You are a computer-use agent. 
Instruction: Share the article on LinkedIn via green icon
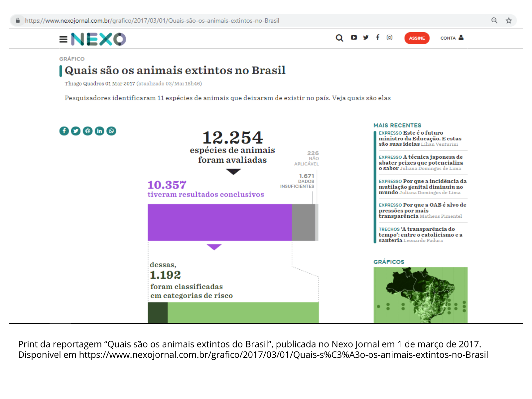pos(99,131)
